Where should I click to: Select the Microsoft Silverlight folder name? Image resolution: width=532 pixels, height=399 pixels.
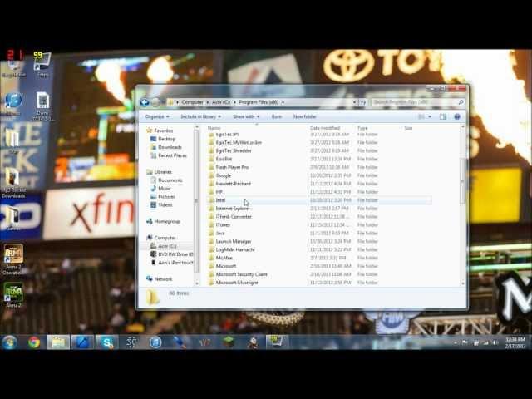(x=237, y=283)
